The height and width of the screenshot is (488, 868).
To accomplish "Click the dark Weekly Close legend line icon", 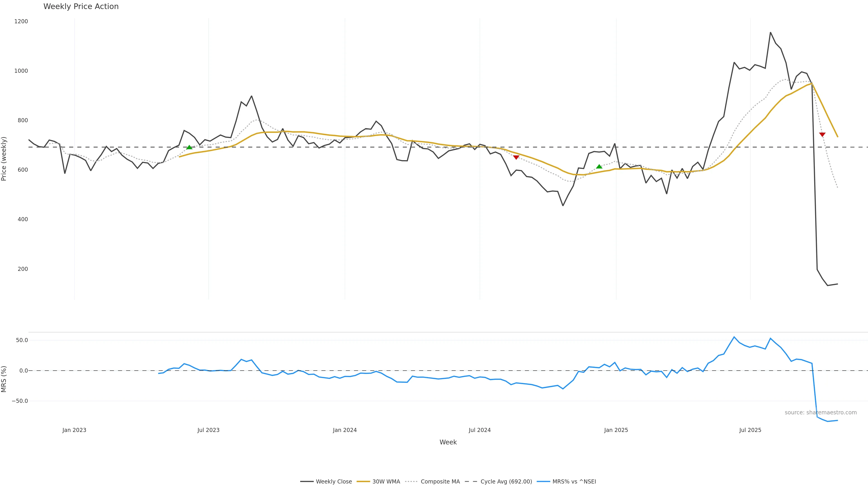I will tap(307, 482).
